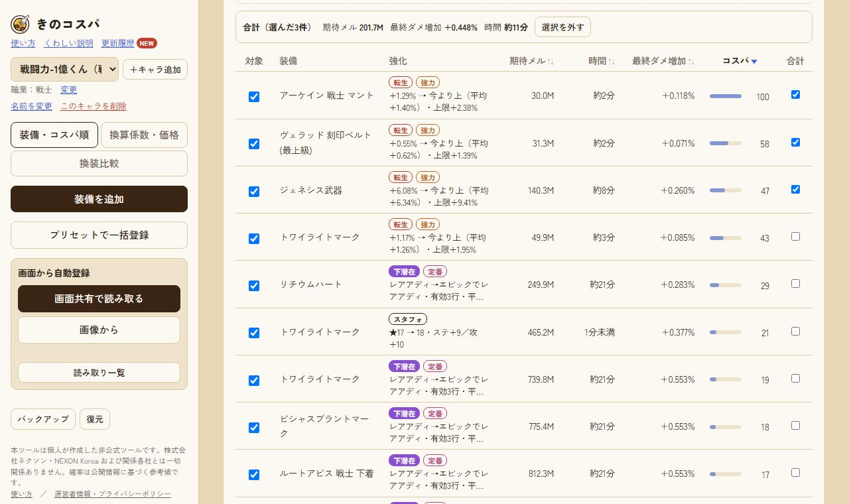Click the 強力 badge in ヴェラッド 刻印ベルト row
The width and height of the screenshot is (849, 504).
(x=428, y=130)
